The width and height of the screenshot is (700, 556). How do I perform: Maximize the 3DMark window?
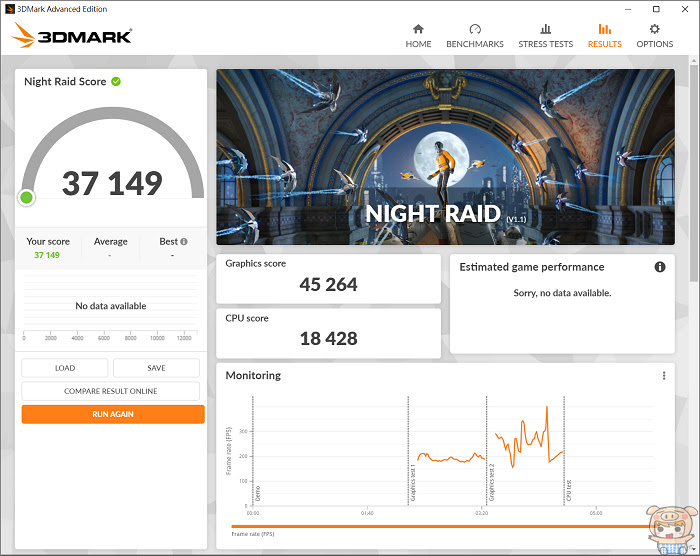tap(656, 9)
